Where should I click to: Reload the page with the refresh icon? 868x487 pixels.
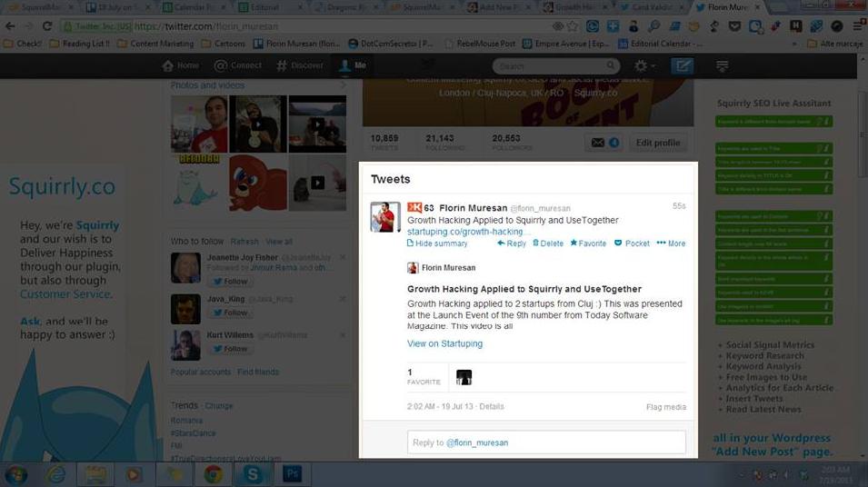pyautogui.click(x=47, y=26)
